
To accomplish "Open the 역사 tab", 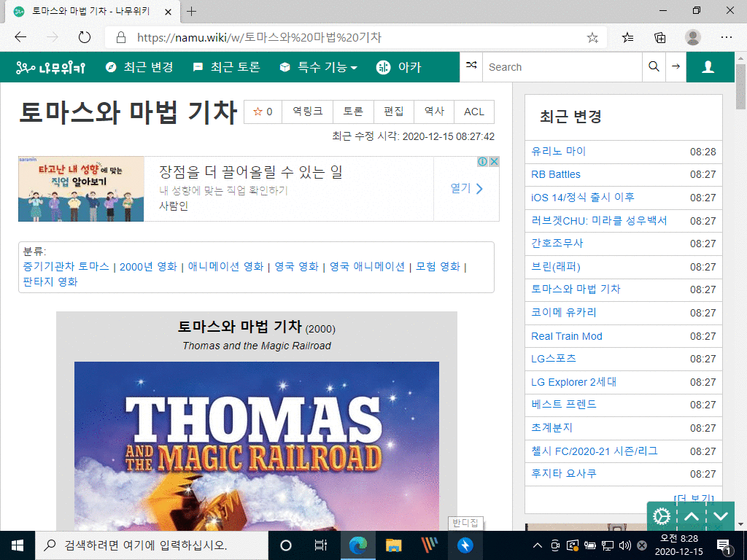I will (434, 112).
